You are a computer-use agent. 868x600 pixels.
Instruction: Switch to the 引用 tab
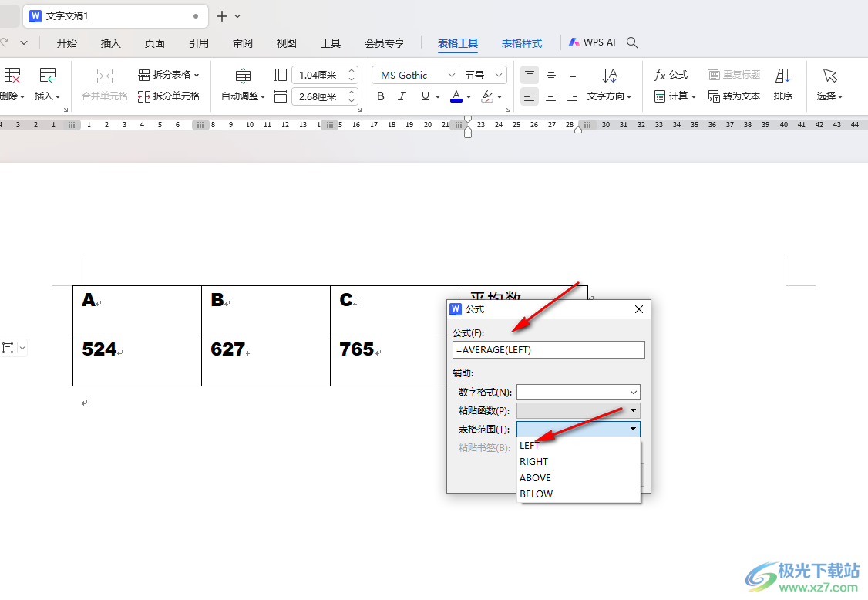pyautogui.click(x=199, y=42)
